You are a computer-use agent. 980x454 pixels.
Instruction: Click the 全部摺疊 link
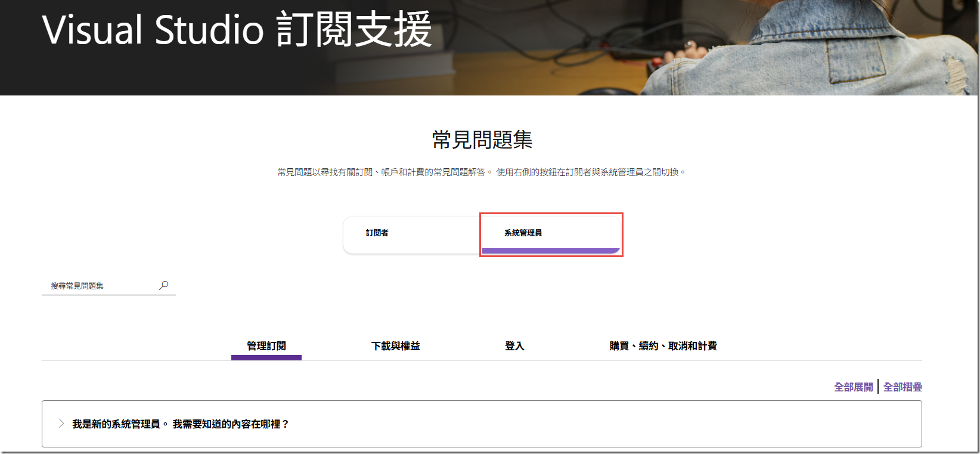(x=903, y=387)
